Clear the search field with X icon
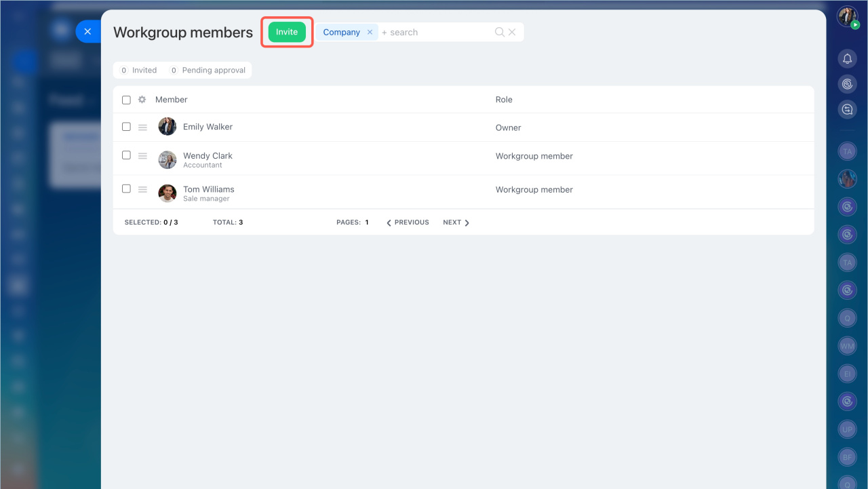The width and height of the screenshot is (868, 489). tap(512, 32)
